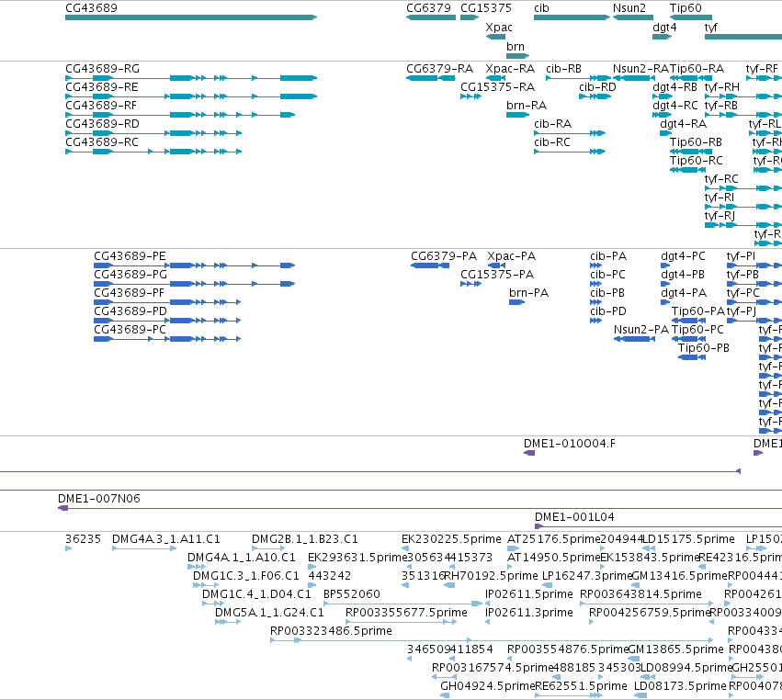Screen dimensions: 782x700
Task: Open EST GM13865.5prime
Action: (x=633, y=659)
